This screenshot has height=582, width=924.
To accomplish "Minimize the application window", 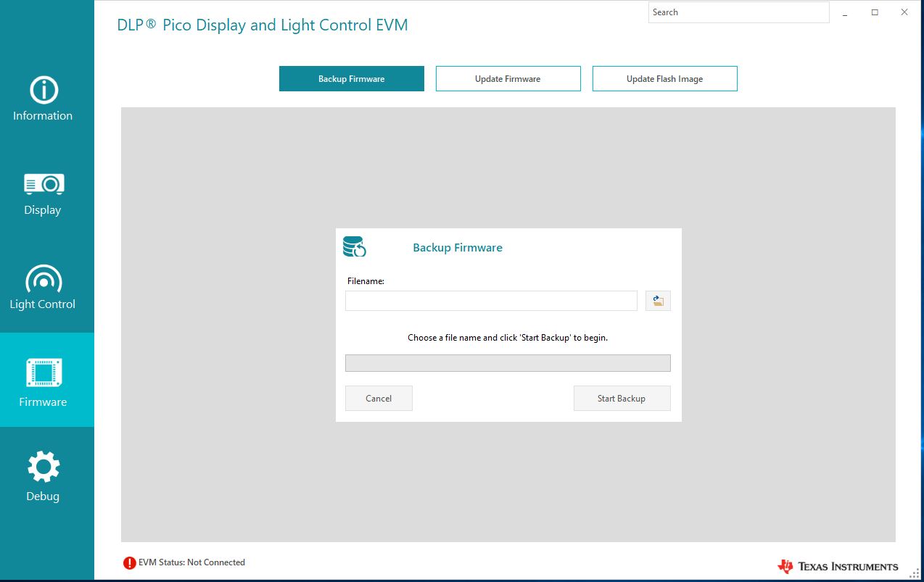I will point(846,12).
